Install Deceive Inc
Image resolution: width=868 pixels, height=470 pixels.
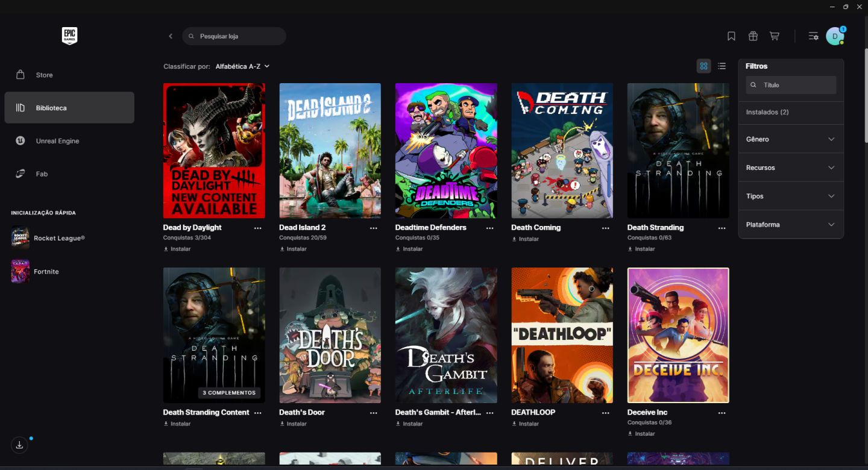[x=641, y=434]
